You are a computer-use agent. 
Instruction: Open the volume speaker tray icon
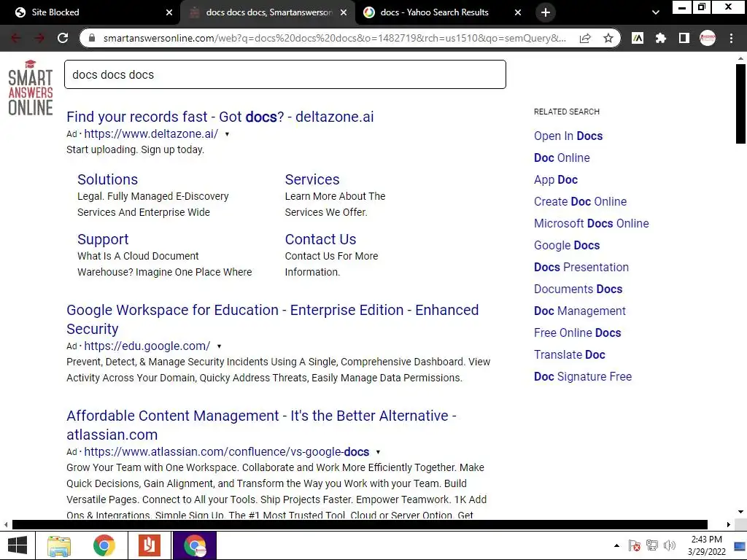pos(670,545)
